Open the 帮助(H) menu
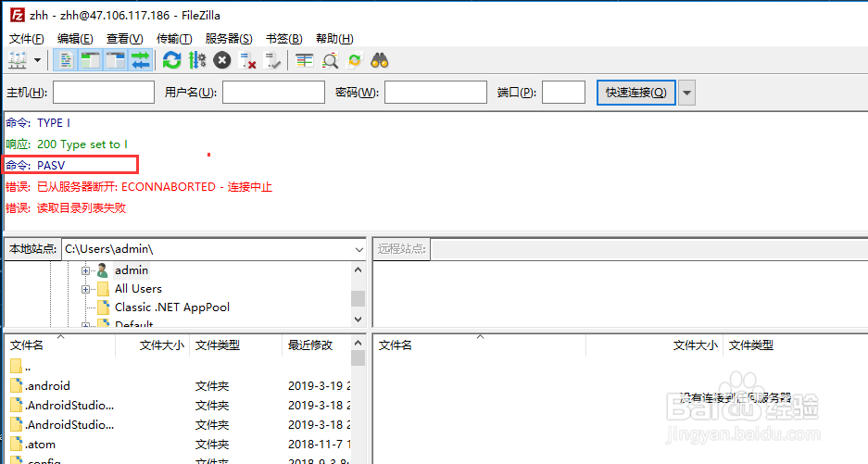Viewport: 868px width, 464px height. click(334, 39)
